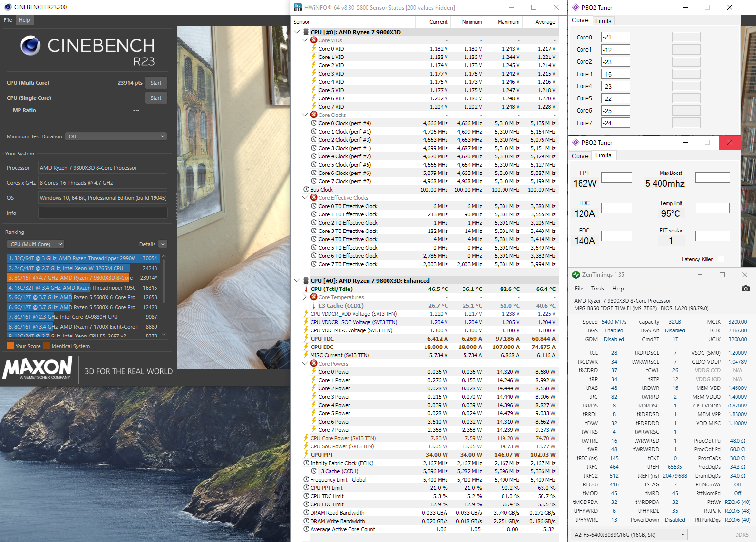This screenshot has width=756, height=542.
Task: Click the lightning icon beside Core 7 Power
Action: coord(314,430)
